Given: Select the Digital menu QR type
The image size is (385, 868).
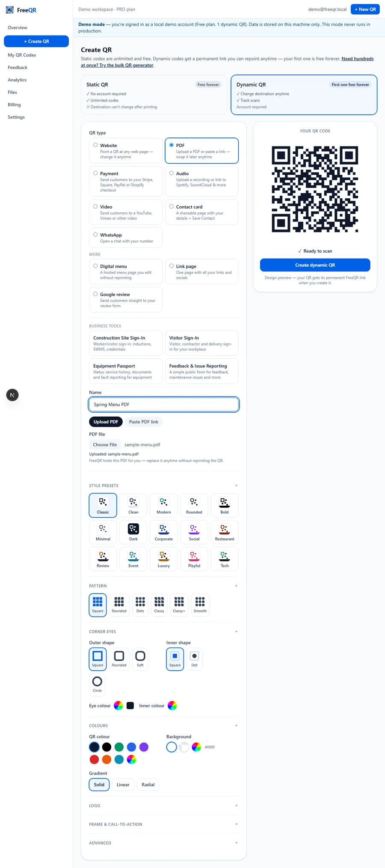Looking at the screenshot, I should pos(126,271).
